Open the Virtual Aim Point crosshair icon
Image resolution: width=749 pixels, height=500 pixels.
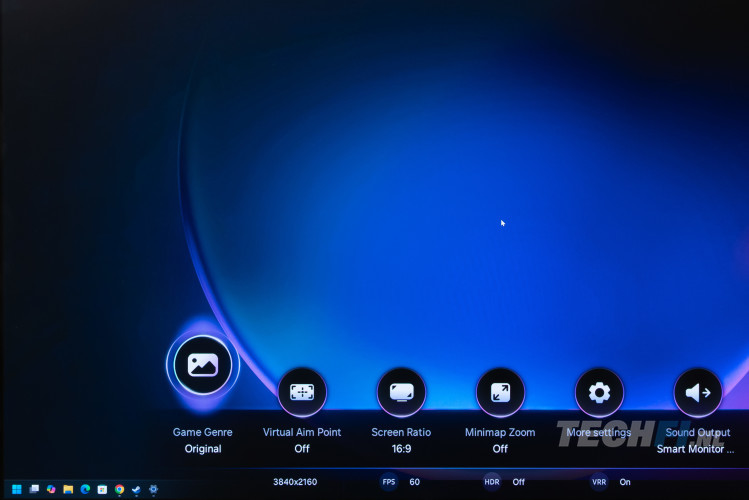[302, 393]
